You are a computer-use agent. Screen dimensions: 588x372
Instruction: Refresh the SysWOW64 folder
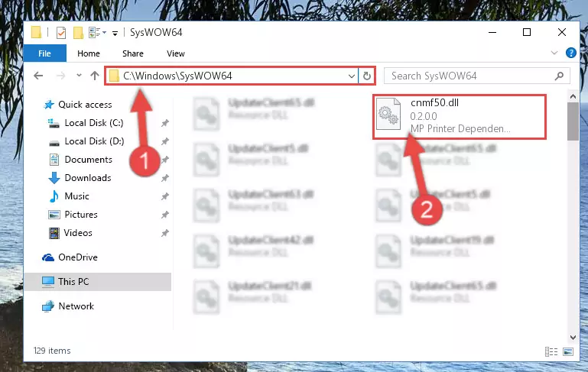coord(367,76)
